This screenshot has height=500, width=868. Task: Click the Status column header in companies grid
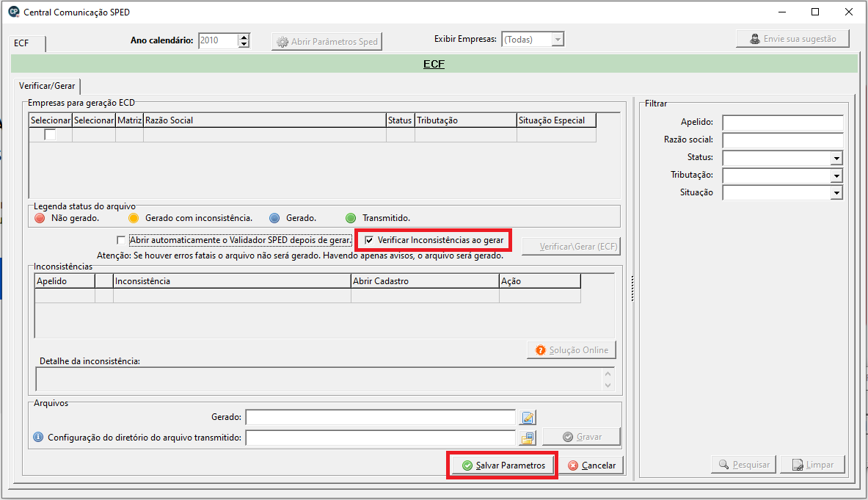click(400, 120)
